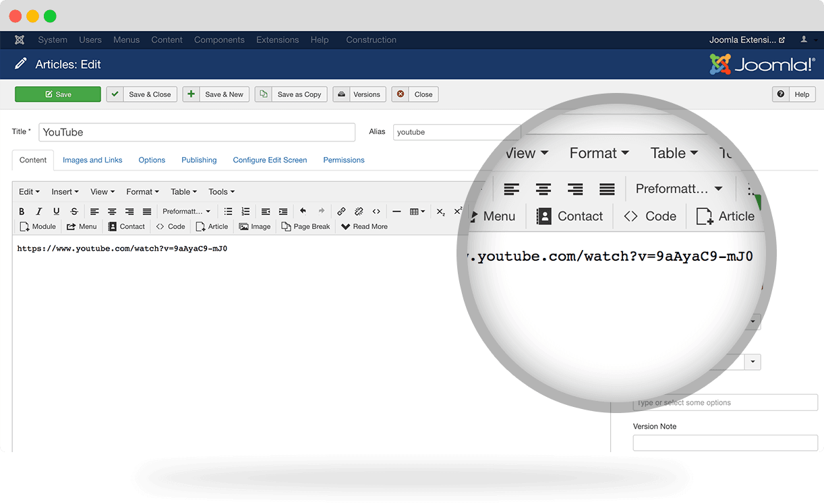Click the Help button in the toolbar

(794, 94)
